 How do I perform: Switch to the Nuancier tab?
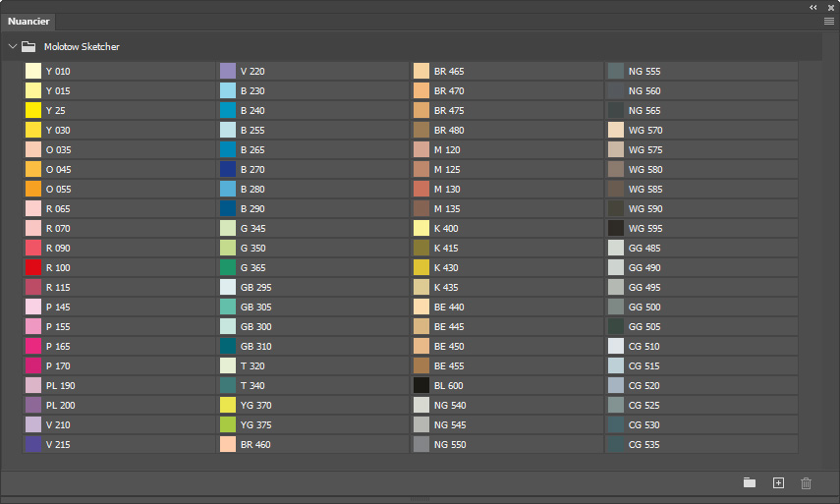pos(28,22)
